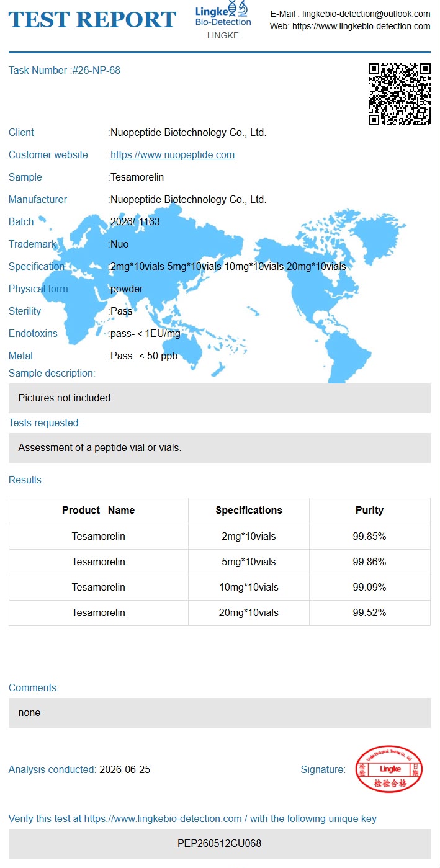Click the QR code image
This screenshot has height=868, width=440.
(400, 94)
